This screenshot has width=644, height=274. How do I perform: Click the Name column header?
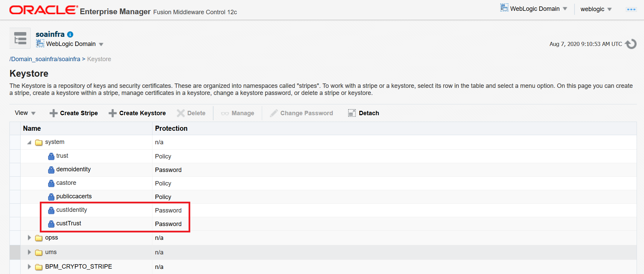click(x=86, y=128)
